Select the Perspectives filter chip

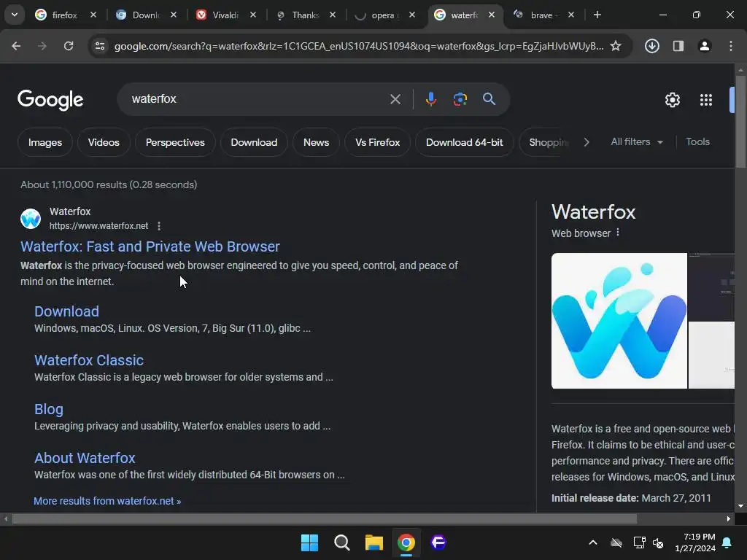175,142
